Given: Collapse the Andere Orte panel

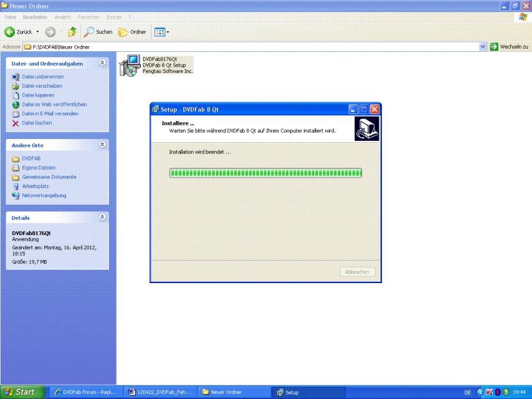Looking at the screenshot, I should tap(102, 145).
